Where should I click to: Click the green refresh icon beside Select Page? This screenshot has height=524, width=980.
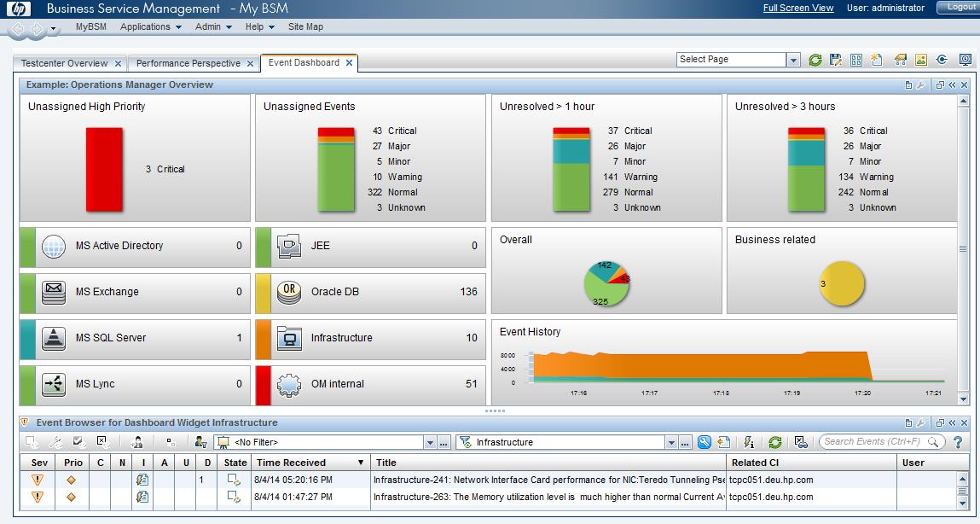point(815,60)
